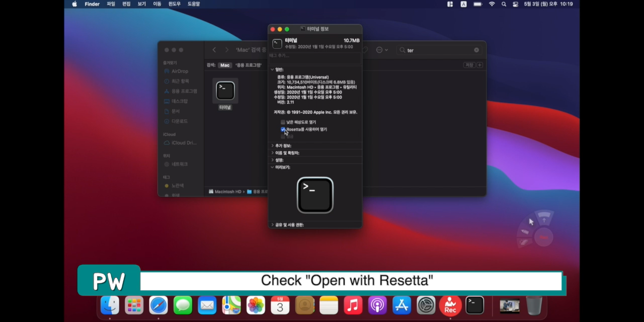The height and width of the screenshot is (322, 644).
Task: Open the 보기 menu
Action: [x=142, y=4]
